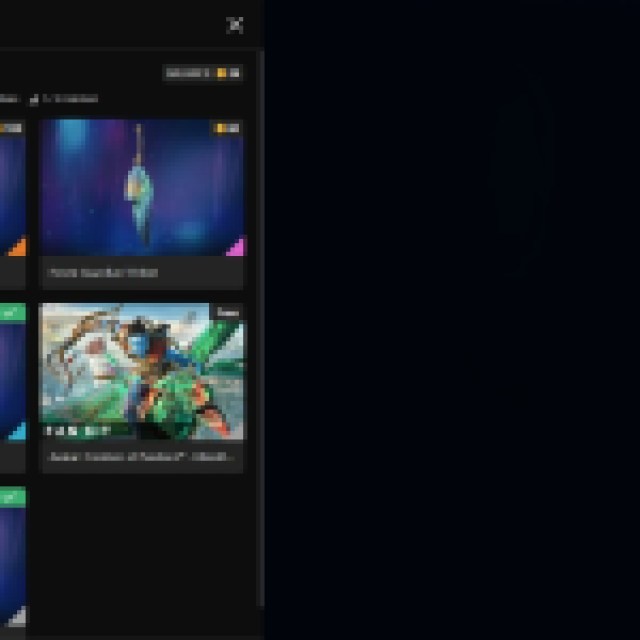Click the corner badge on the Avatar card

228,312
